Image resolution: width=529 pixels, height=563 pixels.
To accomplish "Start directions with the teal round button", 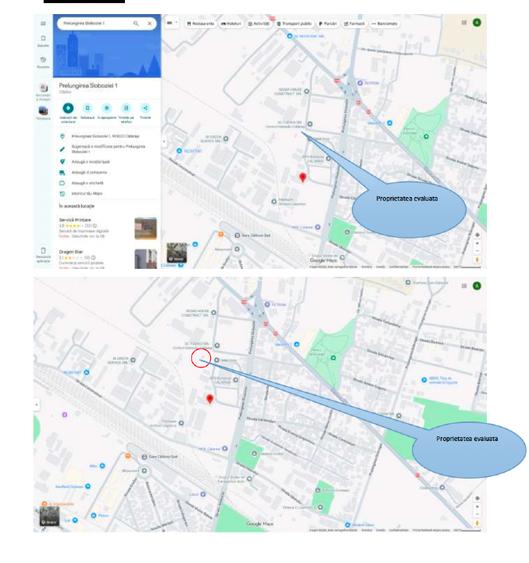I will 68,108.
